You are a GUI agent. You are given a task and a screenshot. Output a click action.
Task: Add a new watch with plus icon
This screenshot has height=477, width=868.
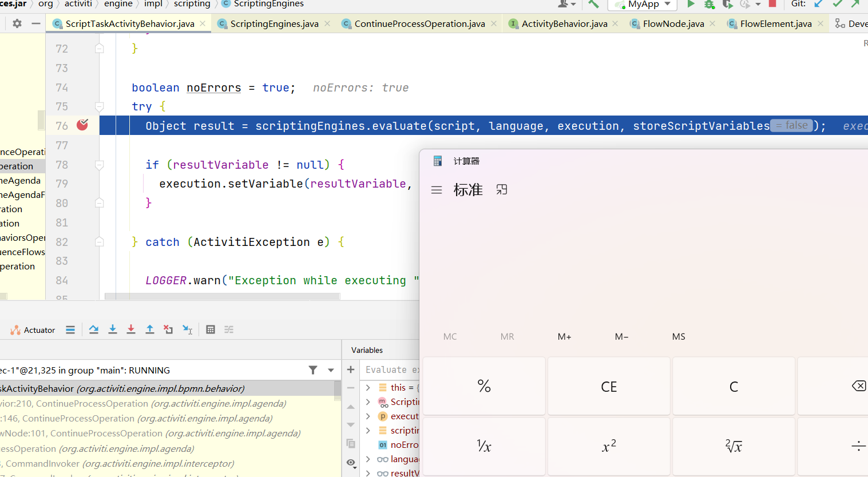click(351, 369)
